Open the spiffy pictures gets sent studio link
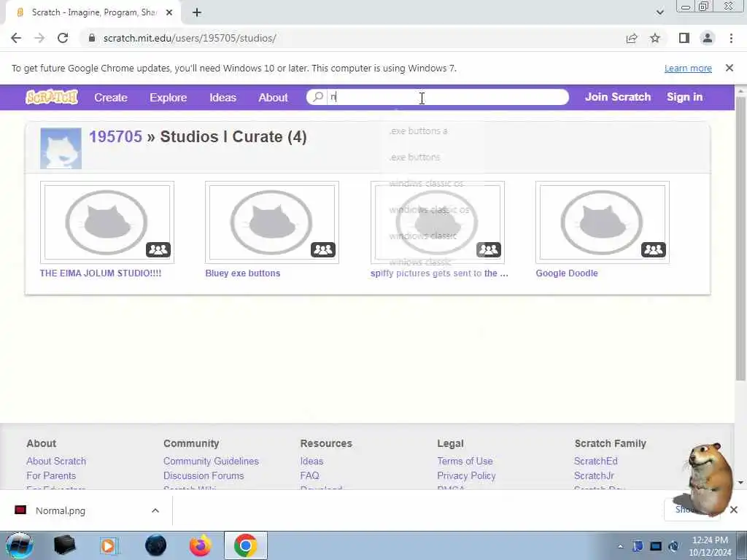 (439, 273)
